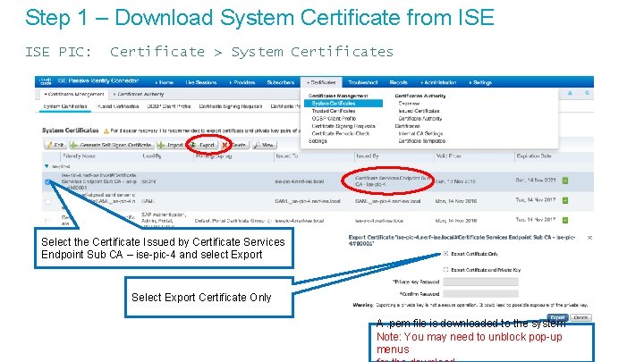Select Certificate Authority in dropdown menu

click(420, 119)
